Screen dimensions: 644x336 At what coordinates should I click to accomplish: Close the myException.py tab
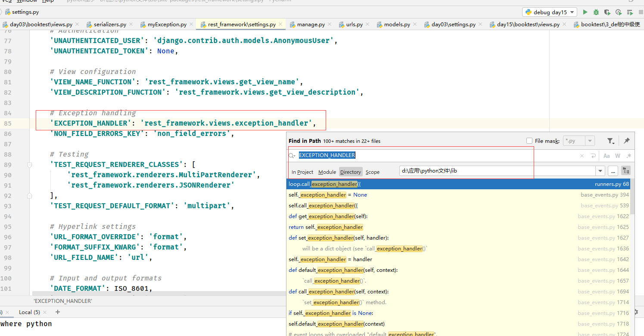(191, 25)
